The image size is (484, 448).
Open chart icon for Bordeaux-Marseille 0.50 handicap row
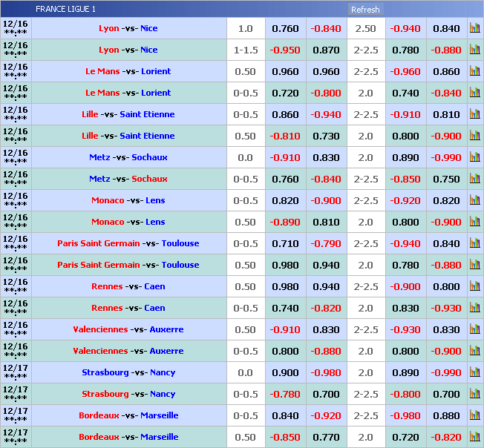(x=475, y=438)
